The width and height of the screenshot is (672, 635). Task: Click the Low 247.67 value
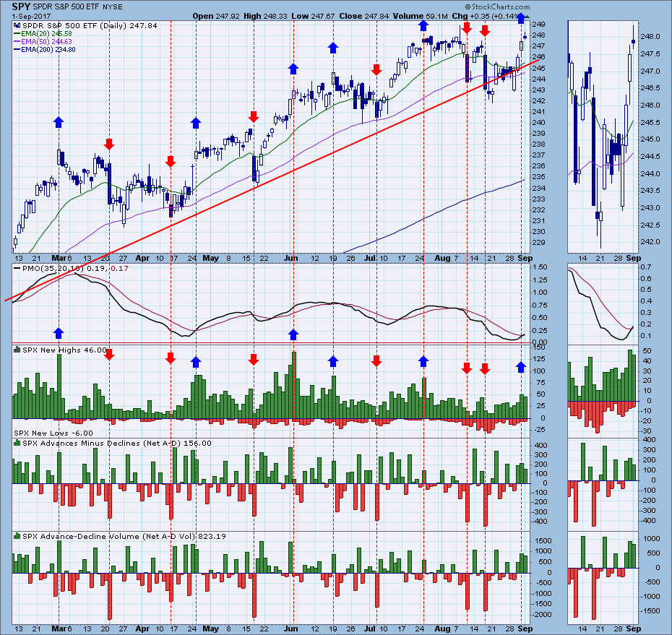tap(313, 17)
